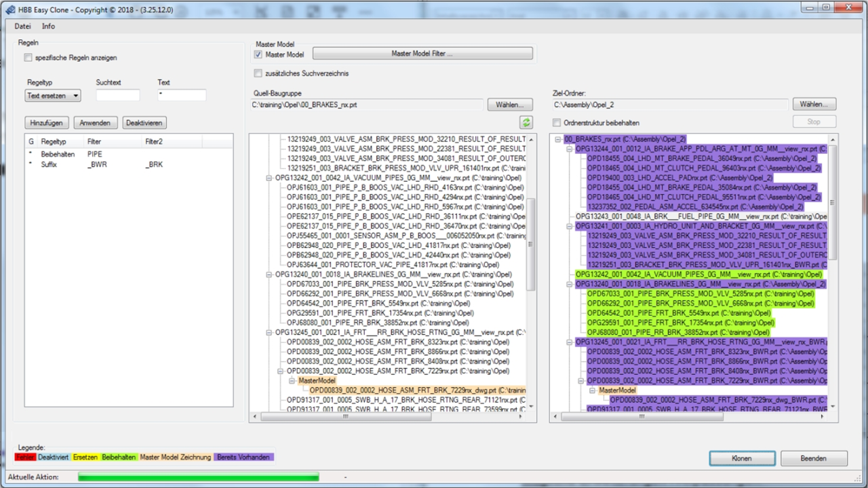This screenshot has height=488, width=868.
Task: Tick Ordnerstruktur beibehalten checkbox
Action: point(557,123)
